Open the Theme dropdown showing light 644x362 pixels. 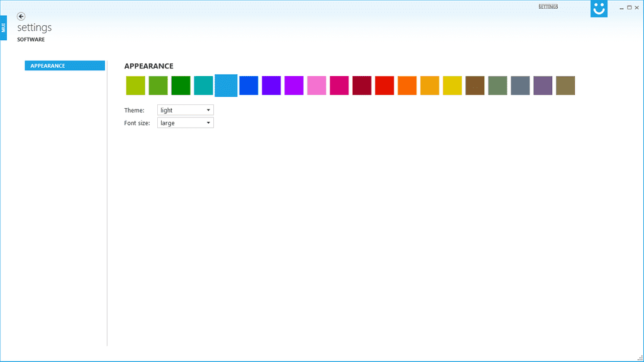[x=185, y=109]
